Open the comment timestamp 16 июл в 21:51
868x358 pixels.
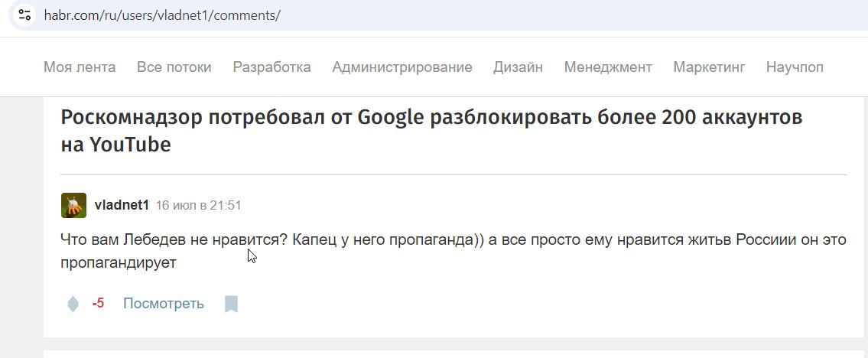pyautogui.click(x=199, y=205)
